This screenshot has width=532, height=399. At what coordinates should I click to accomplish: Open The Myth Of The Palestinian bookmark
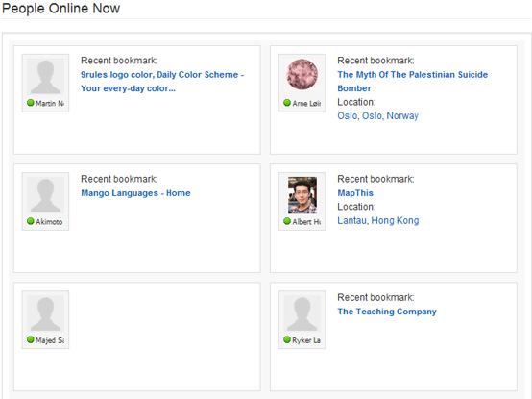[413, 82]
